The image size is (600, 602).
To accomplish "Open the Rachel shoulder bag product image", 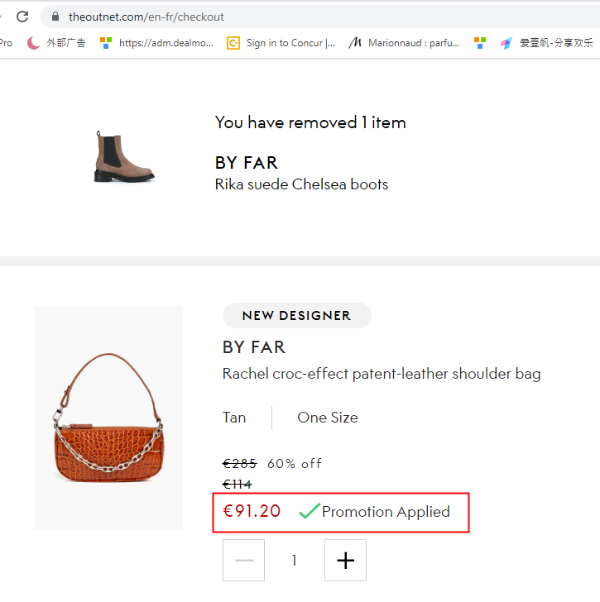I will click(x=108, y=417).
